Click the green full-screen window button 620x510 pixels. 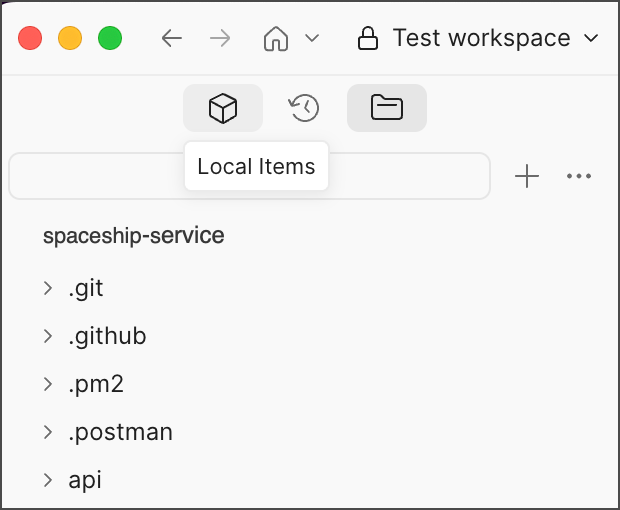109,39
